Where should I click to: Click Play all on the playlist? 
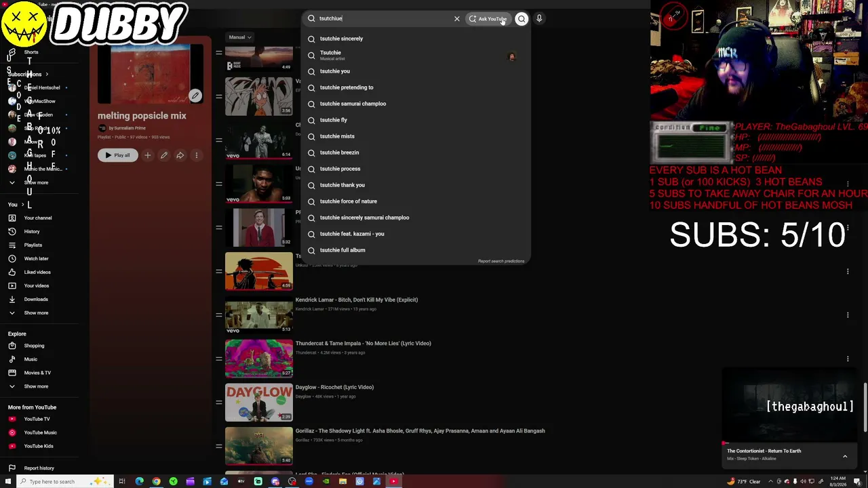click(x=117, y=155)
